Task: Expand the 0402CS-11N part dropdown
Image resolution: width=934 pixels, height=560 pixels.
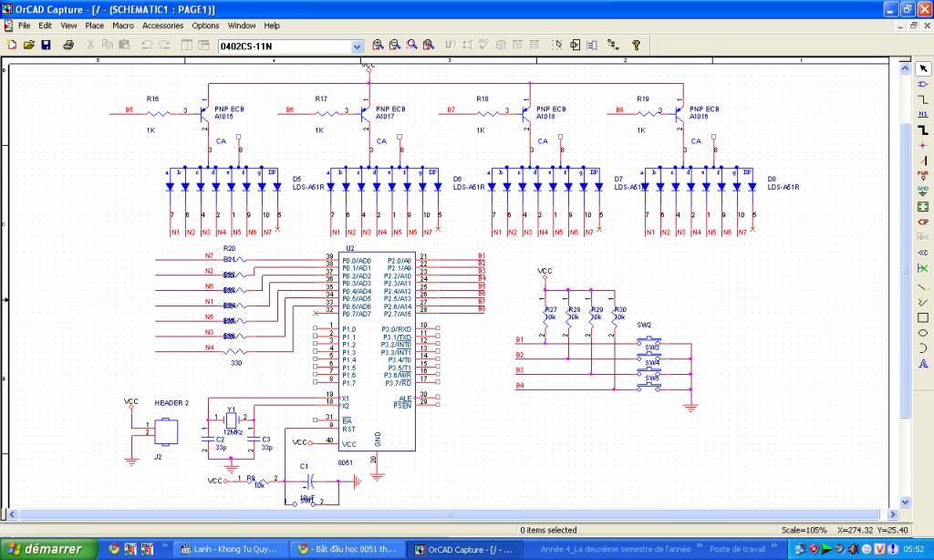Action: tap(358, 46)
